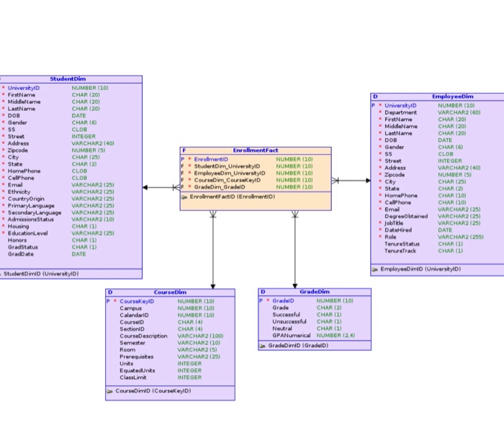504x448 pixels.
Task: Click the D marker in CourseDim header
Action: tap(110, 292)
